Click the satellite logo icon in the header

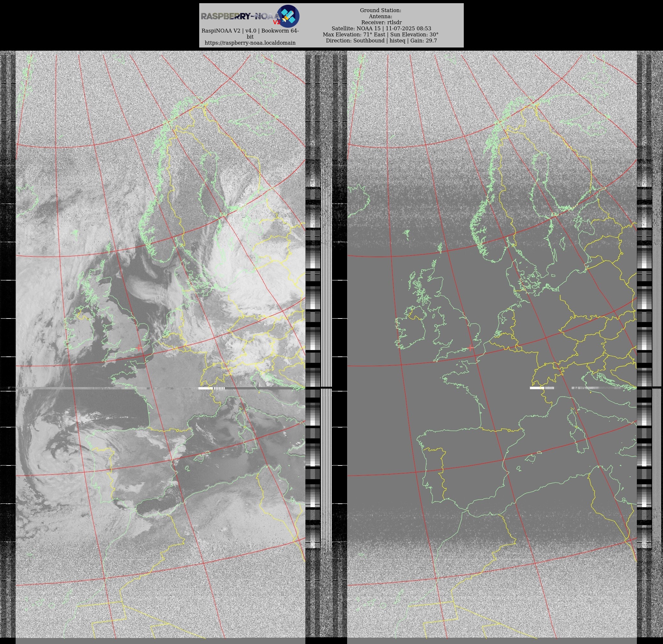[x=288, y=16]
